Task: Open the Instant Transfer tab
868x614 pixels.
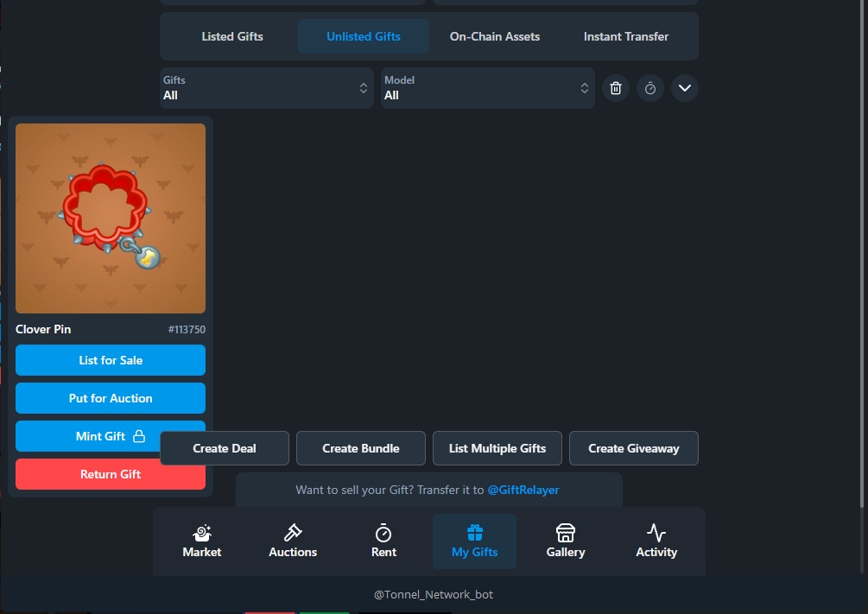Action: pos(626,36)
